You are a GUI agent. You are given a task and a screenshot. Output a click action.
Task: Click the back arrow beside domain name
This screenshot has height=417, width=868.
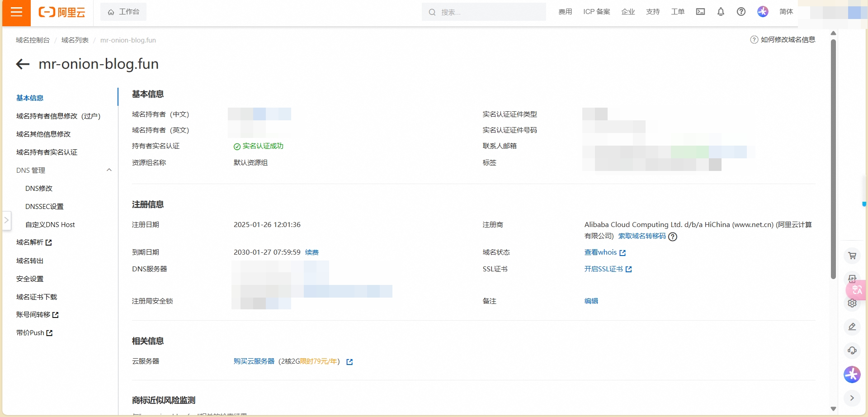[x=23, y=64]
